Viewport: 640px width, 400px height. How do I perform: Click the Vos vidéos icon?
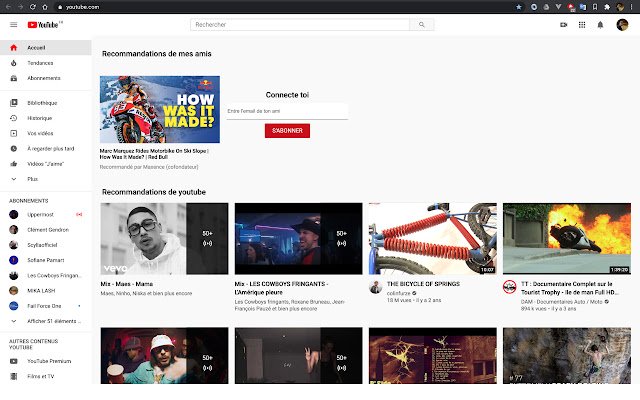(13, 133)
